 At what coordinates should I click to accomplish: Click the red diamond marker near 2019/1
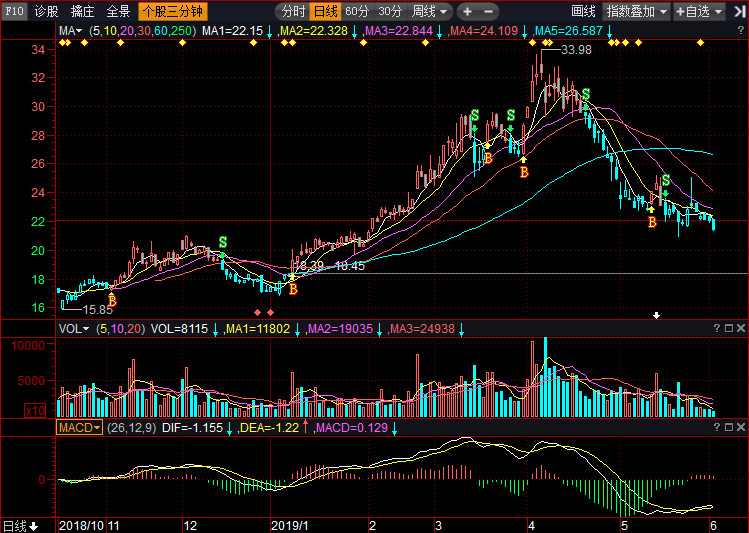(258, 313)
